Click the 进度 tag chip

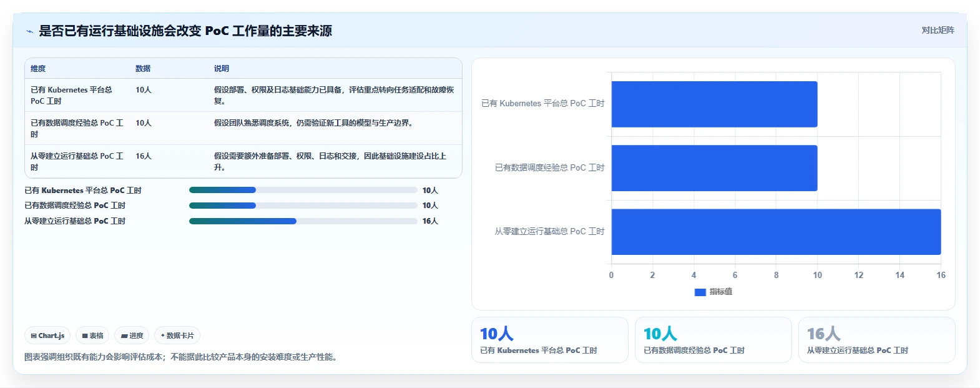pos(132,336)
